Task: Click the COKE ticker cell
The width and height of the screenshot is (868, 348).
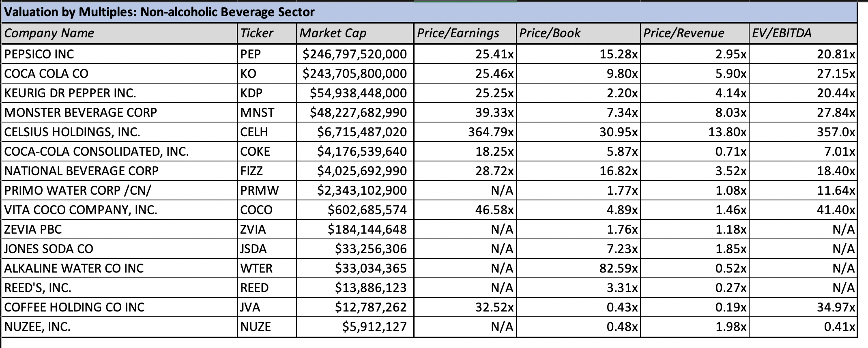Action: [x=266, y=151]
